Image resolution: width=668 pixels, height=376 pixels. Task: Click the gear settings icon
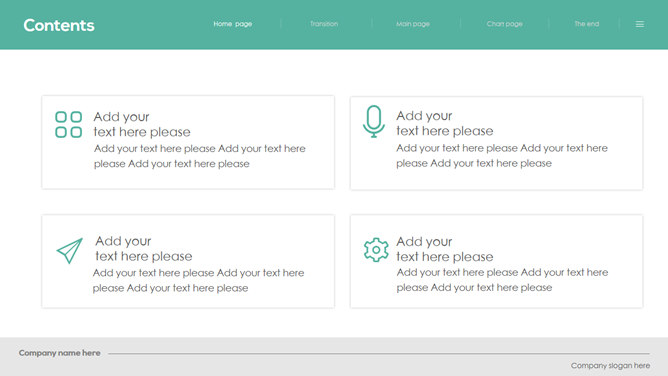coord(376,250)
